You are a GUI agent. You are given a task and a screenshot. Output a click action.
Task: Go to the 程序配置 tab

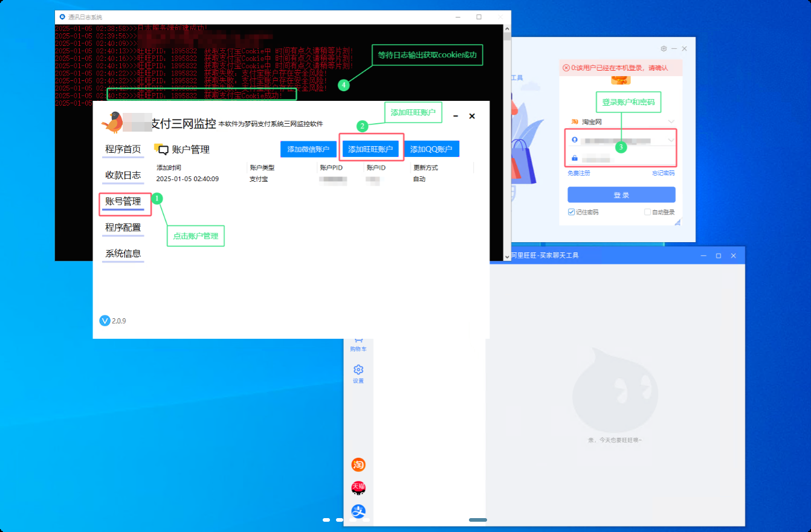pyautogui.click(x=123, y=228)
